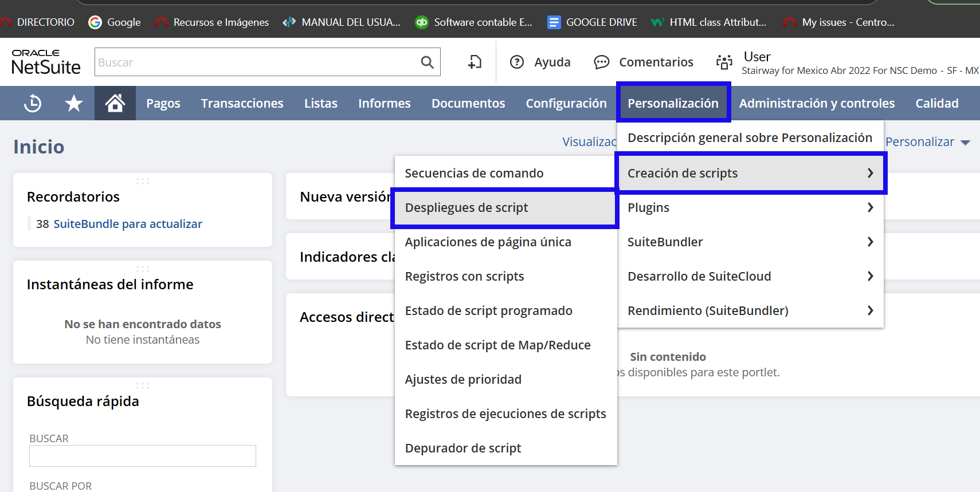Click the Recent Records history icon
Viewport: 980px width, 492px height.
click(x=33, y=104)
